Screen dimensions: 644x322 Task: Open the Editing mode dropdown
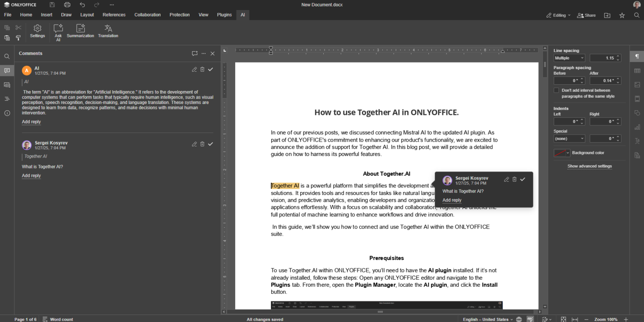(x=558, y=15)
